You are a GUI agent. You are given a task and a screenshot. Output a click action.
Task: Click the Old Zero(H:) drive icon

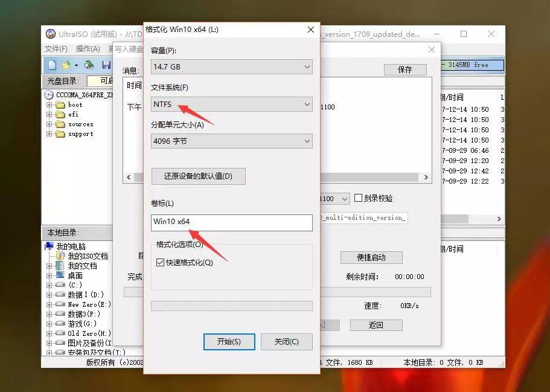pyautogui.click(x=61, y=333)
